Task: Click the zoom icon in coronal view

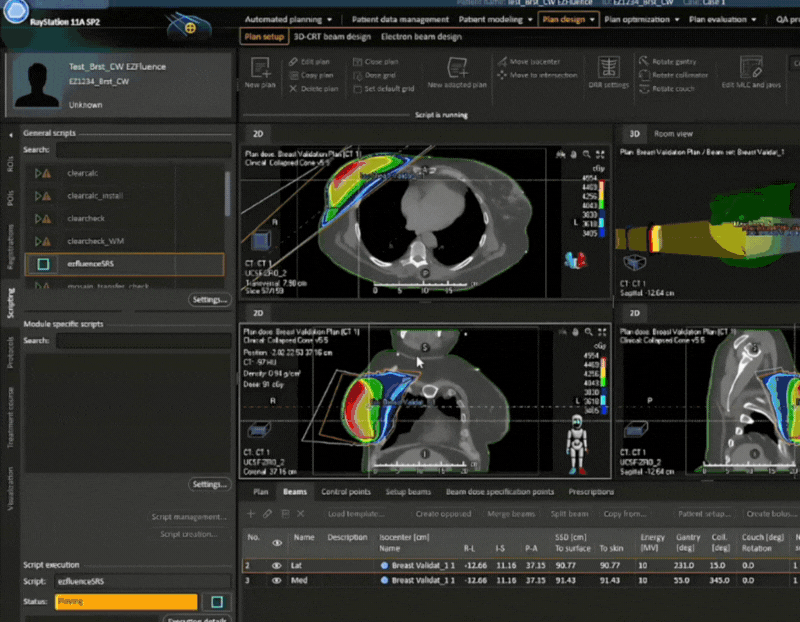Action: click(x=589, y=332)
